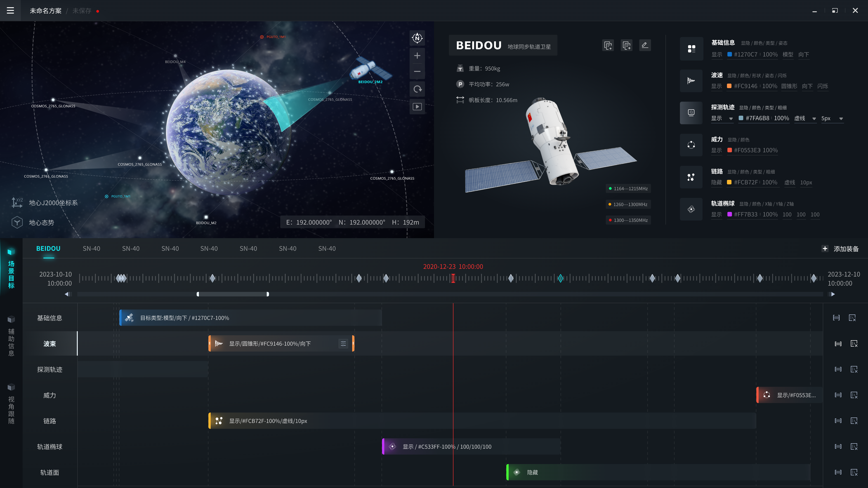Screen dimensions: 868x488
Task: Click the copy-add icon beside BEIDOU title
Action: 608,45
